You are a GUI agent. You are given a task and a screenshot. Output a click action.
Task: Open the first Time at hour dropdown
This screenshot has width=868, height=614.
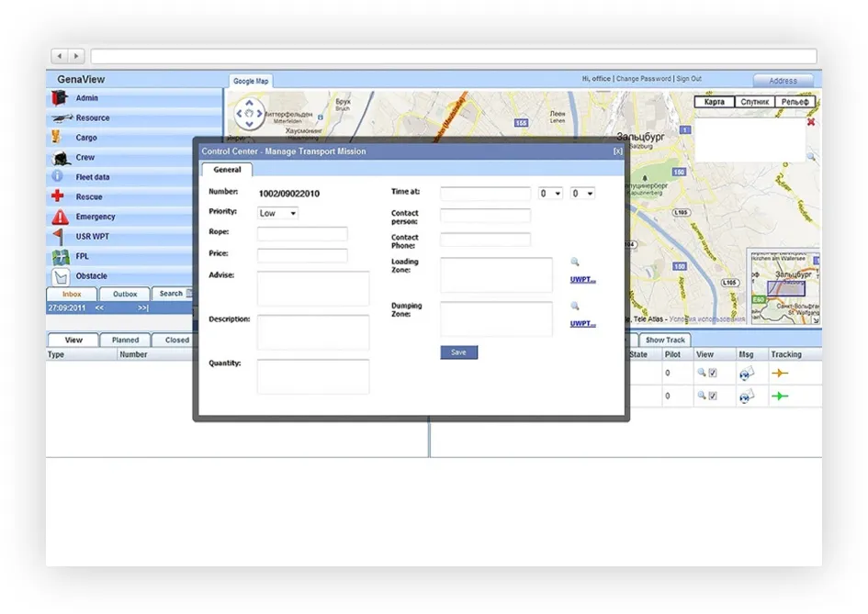coord(550,193)
